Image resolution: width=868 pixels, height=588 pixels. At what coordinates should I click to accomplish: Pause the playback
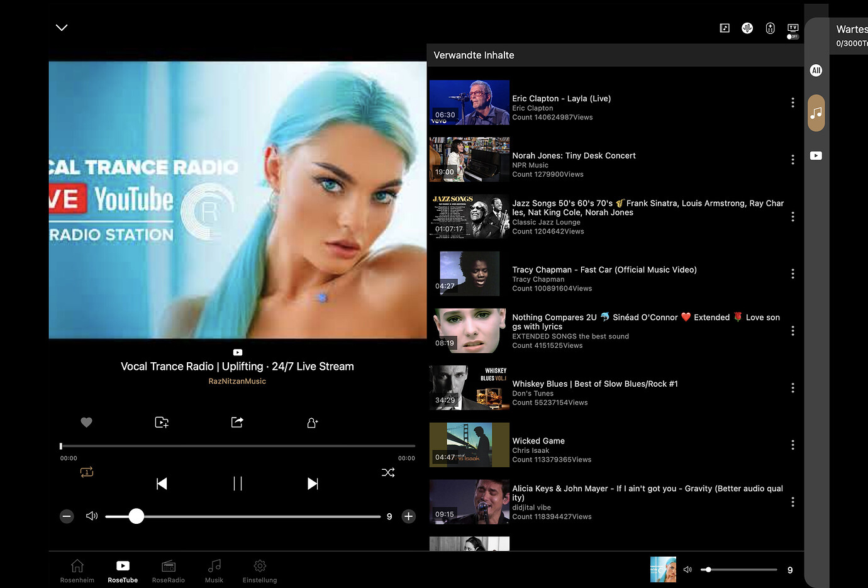tap(238, 484)
